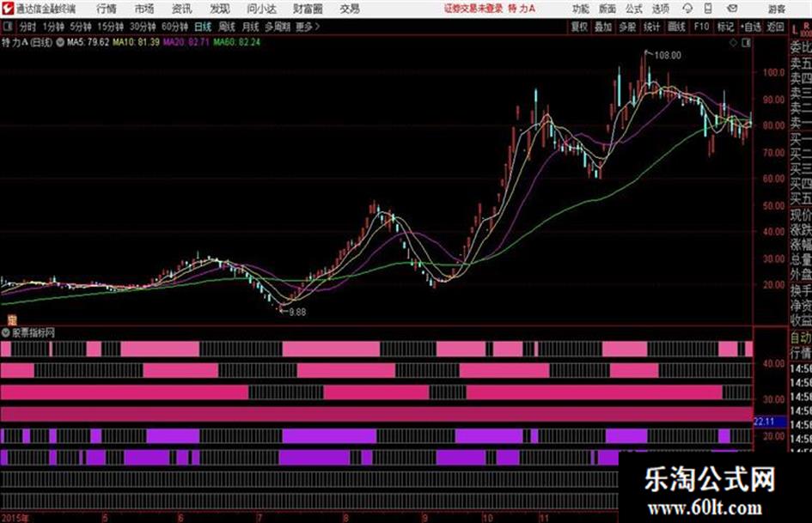812x523 pixels.
Task: Open the 选项 menu
Action: tap(661, 9)
